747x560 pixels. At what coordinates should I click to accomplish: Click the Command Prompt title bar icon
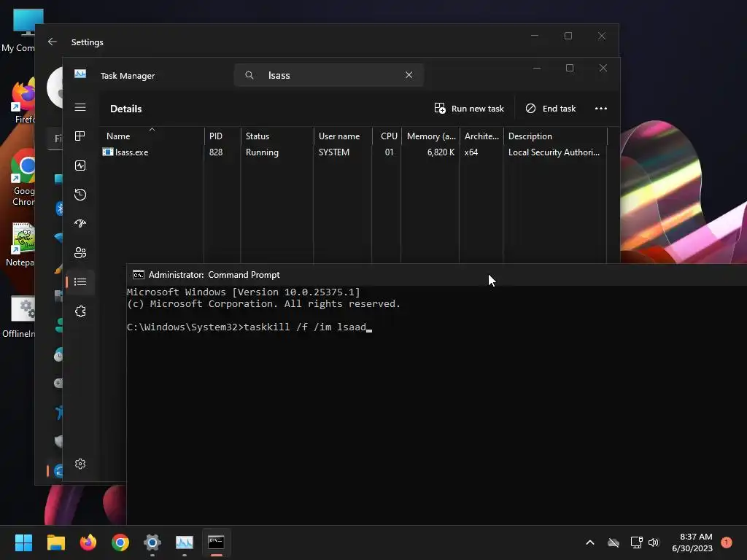[x=138, y=275]
